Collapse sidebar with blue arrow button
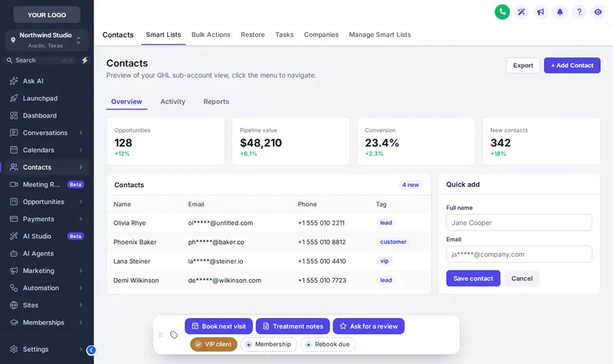Image resolution: width=613 pixels, height=364 pixels. [x=91, y=350]
